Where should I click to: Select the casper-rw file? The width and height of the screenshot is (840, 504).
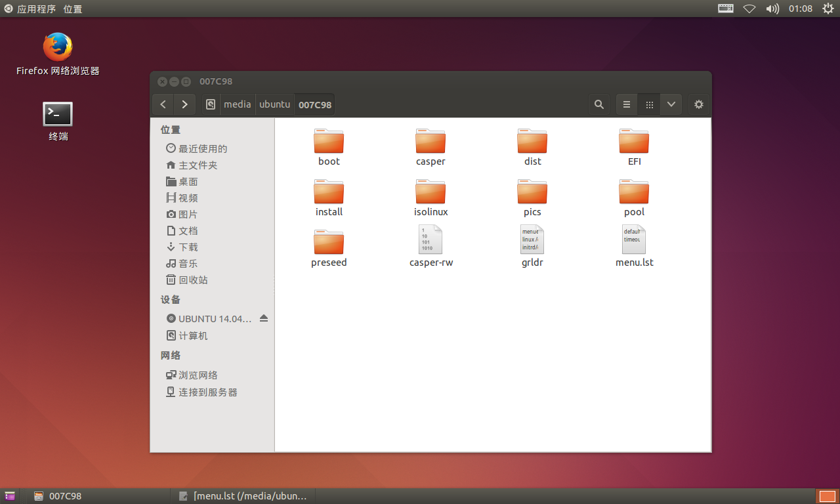tap(430, 246)
